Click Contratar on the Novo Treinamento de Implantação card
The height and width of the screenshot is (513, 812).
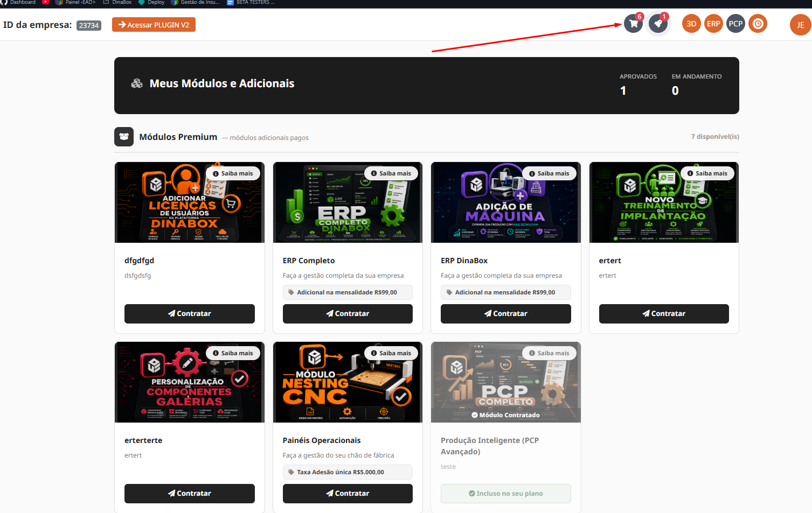click(x=664, y=314)
